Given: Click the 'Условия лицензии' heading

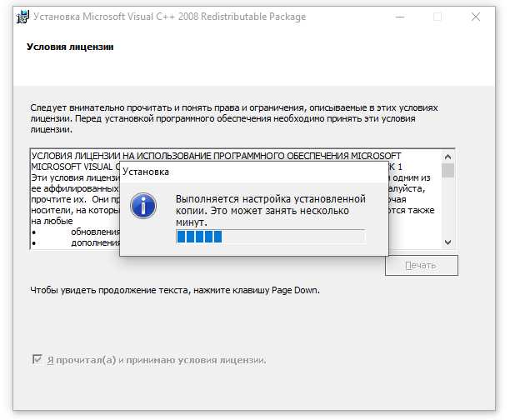Looking at the screenshot, I should (70, 47).
